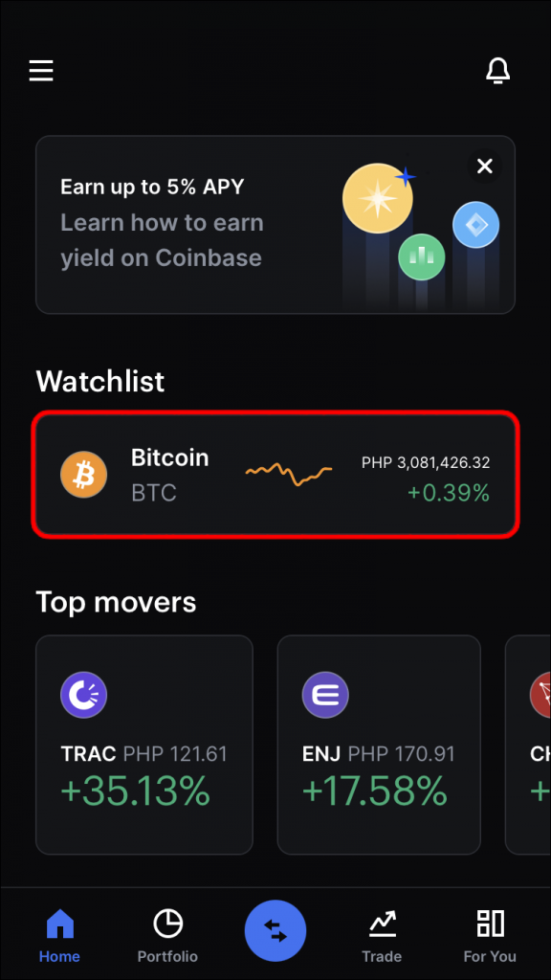
Task: Tap 'Learn how to earn yield on Coinbase'
Action: click(x=162, y=240)
